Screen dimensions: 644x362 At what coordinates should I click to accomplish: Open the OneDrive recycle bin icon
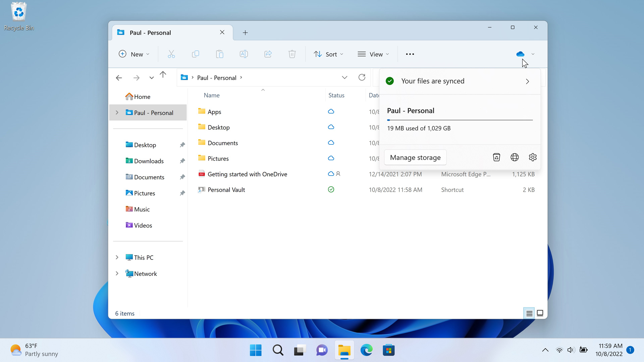click(496, 157)
